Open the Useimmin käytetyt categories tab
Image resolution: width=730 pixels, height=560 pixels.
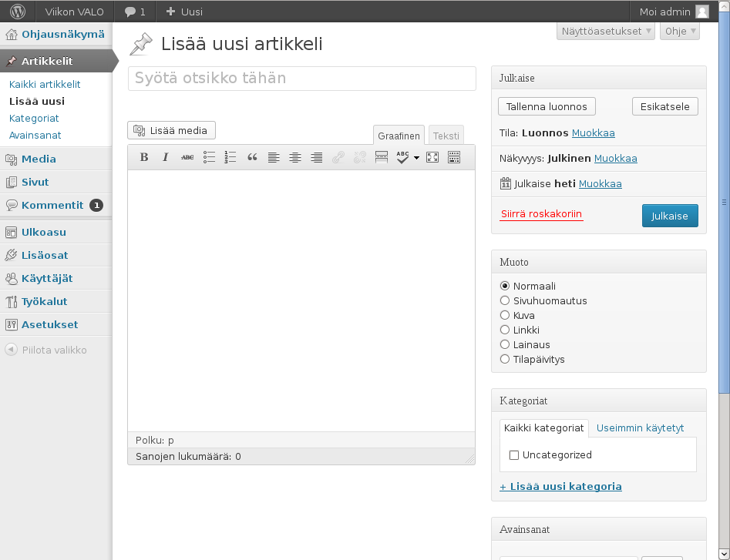(640, 428)
